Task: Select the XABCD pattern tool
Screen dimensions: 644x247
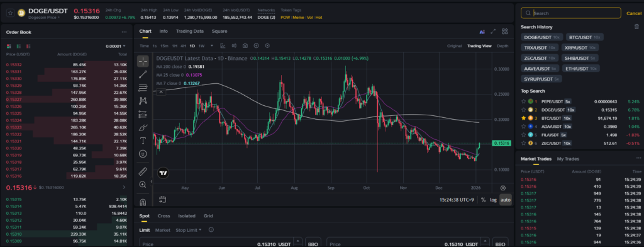Action: (143, 101)
